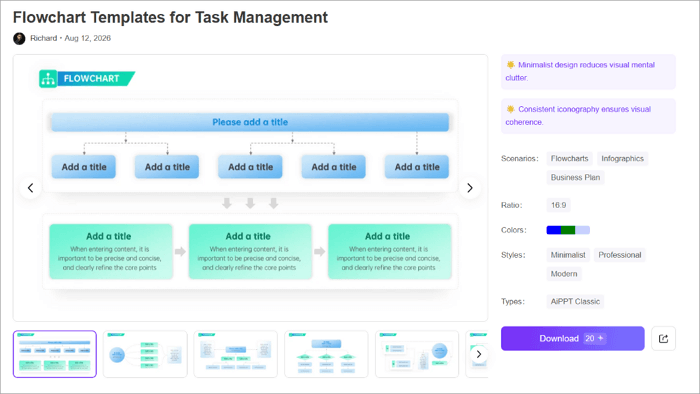
Task: Click the 16:9 ratio tag
Action: click(x=558, y=205)
